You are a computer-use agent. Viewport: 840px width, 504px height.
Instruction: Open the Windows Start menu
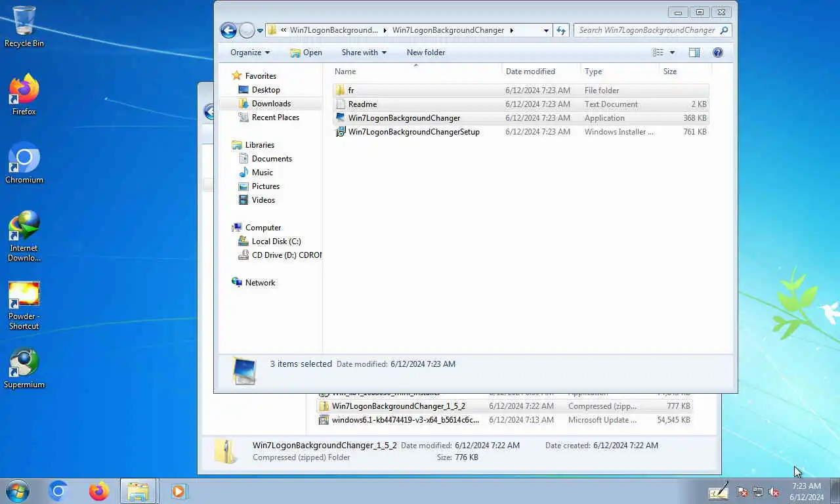pos(17,491)
